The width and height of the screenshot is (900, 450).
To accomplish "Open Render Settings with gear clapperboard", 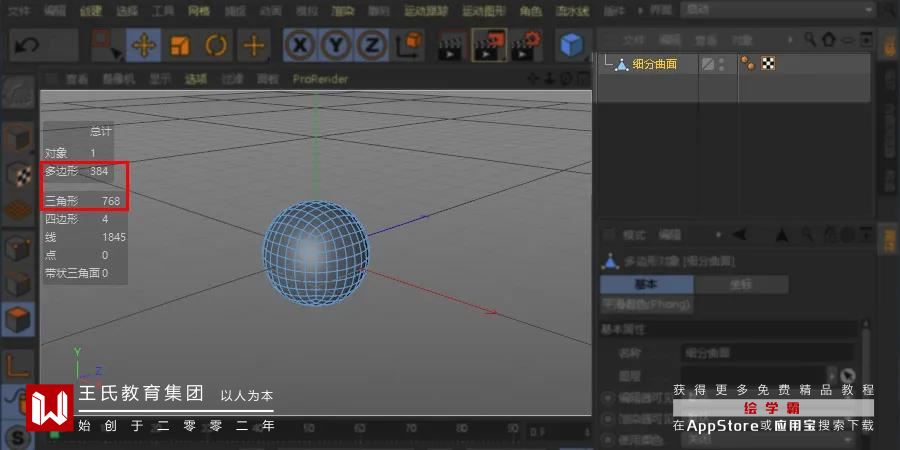I will [527, 45].
